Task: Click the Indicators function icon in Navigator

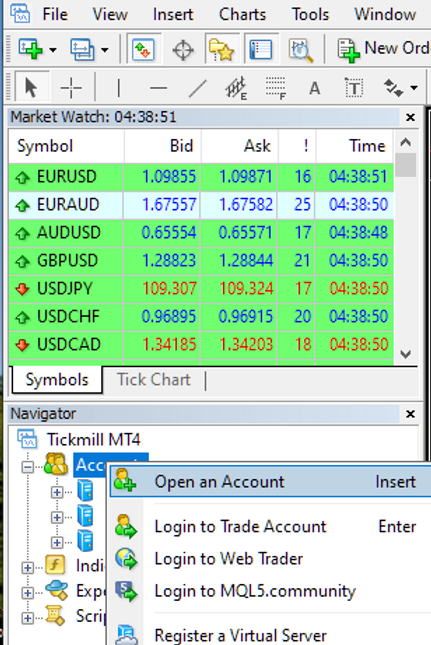Action: [x=56, y=566]
